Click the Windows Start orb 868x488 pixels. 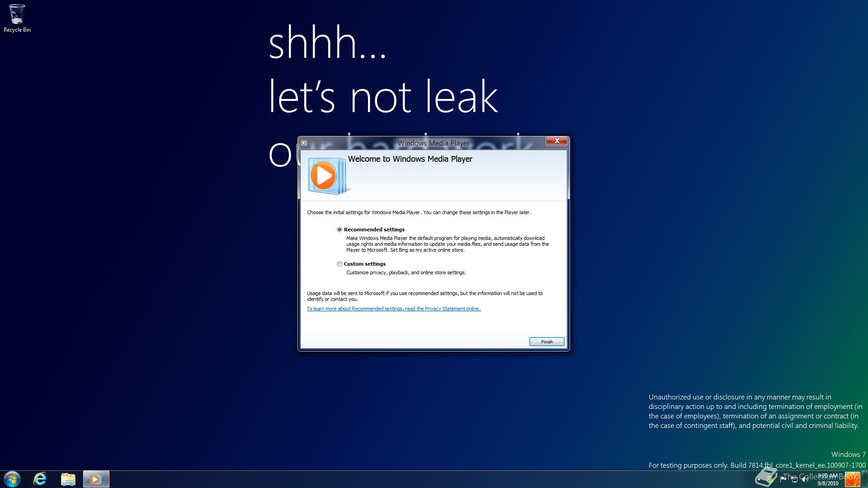coord(12,479)
